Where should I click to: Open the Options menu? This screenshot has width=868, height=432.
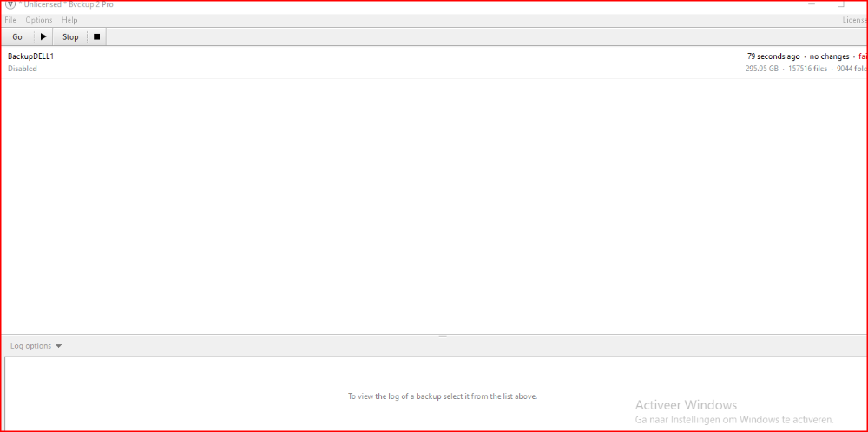pos(38,20)
